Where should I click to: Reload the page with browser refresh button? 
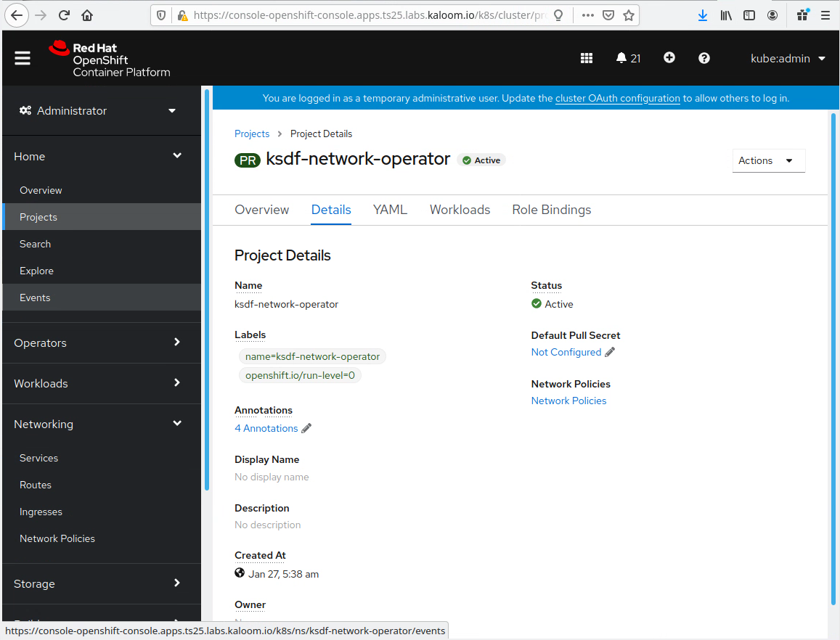pos(64,15)
